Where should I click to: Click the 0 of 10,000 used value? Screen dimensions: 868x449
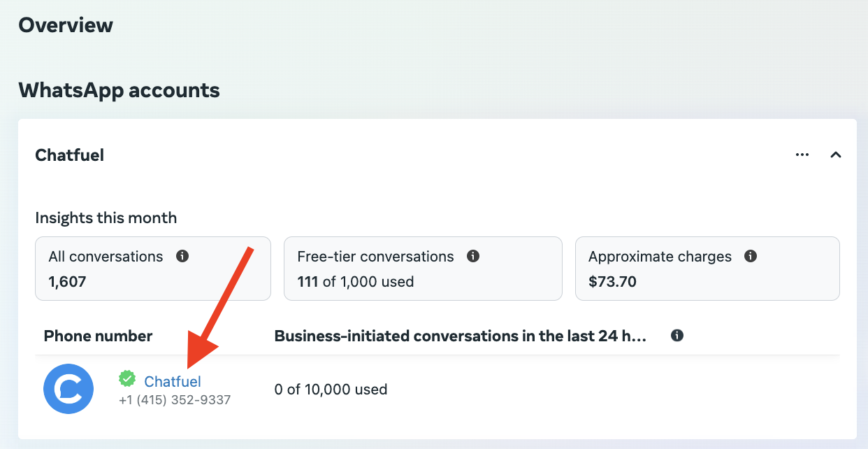pyautogui.click(x=331, y=390)
